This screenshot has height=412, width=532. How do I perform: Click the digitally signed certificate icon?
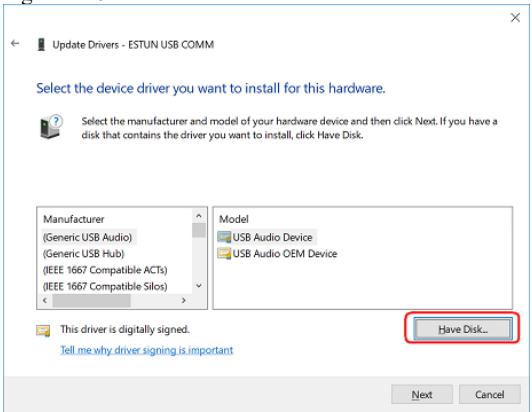point(43,331)
